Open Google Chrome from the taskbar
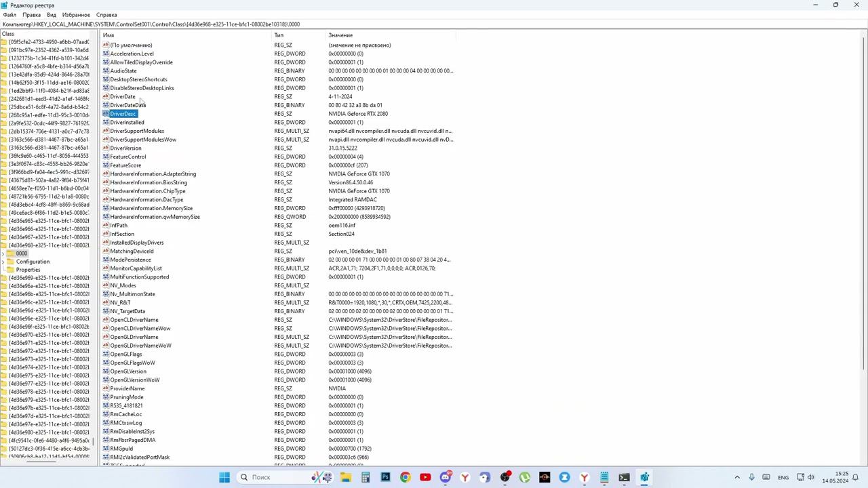Image resolution: width=868 pixels, height=488 pixels. point(405,477)
